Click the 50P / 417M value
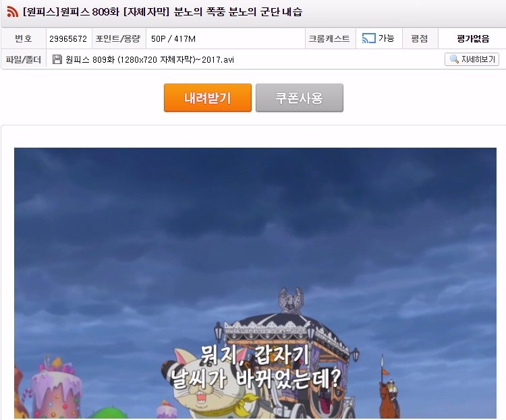 pyautogui.click(x=173, y=38)
